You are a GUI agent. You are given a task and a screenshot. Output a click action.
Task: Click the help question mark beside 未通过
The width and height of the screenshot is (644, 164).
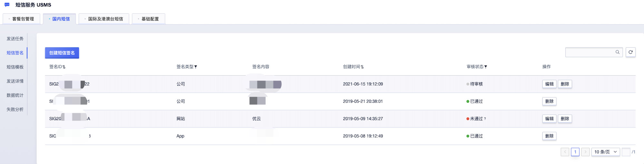[x=485, y=119]
